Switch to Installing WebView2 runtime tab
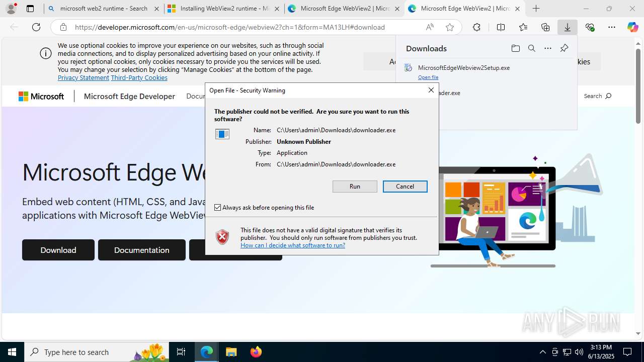 [x=224, y=9]
